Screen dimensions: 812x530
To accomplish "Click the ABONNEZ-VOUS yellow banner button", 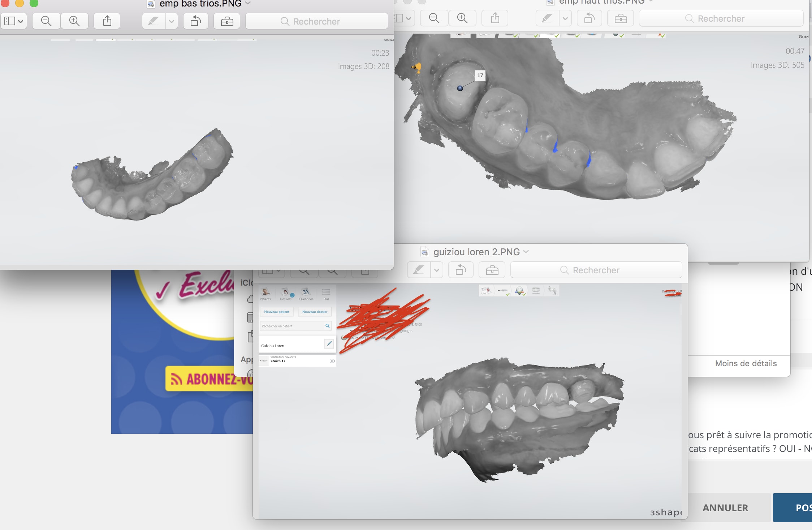I will 210,379.
